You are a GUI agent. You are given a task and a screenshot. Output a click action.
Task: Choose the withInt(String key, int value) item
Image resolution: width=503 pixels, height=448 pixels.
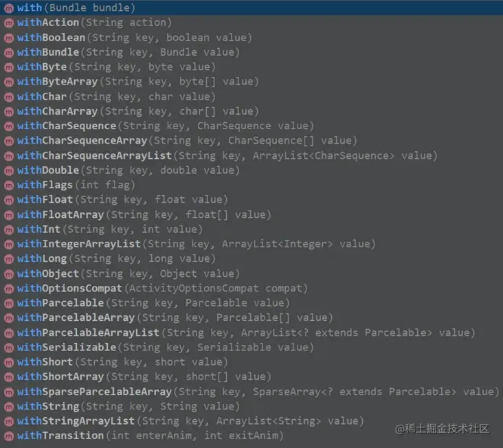point(252,229)
